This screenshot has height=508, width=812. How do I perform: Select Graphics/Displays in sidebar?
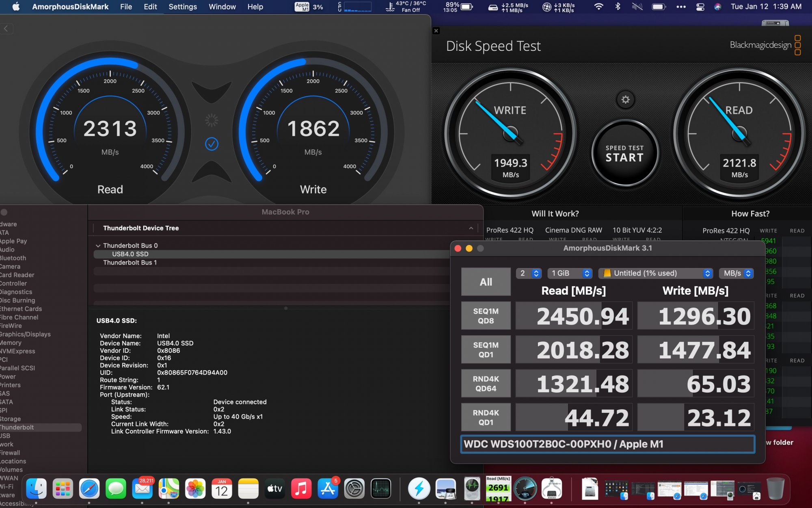[25, 334]
